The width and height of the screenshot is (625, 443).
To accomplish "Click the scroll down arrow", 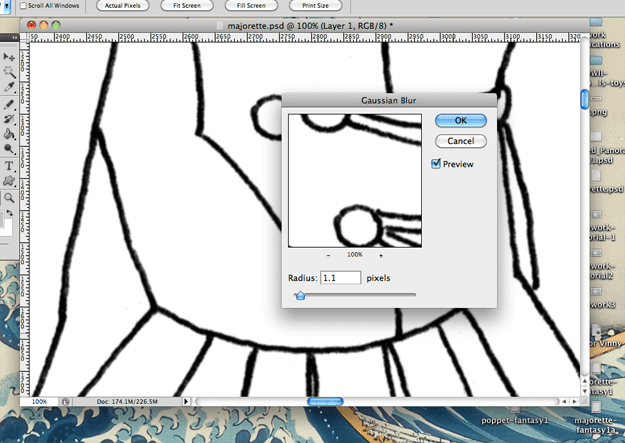I will pyautogui.click(x=585, y=391).
